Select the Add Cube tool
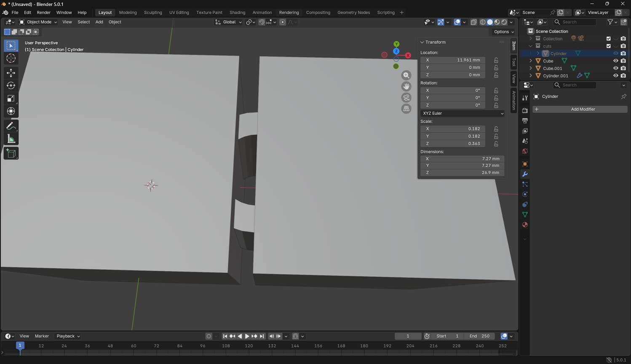Viewport: 631px width, 364px height. click(11, 153)
